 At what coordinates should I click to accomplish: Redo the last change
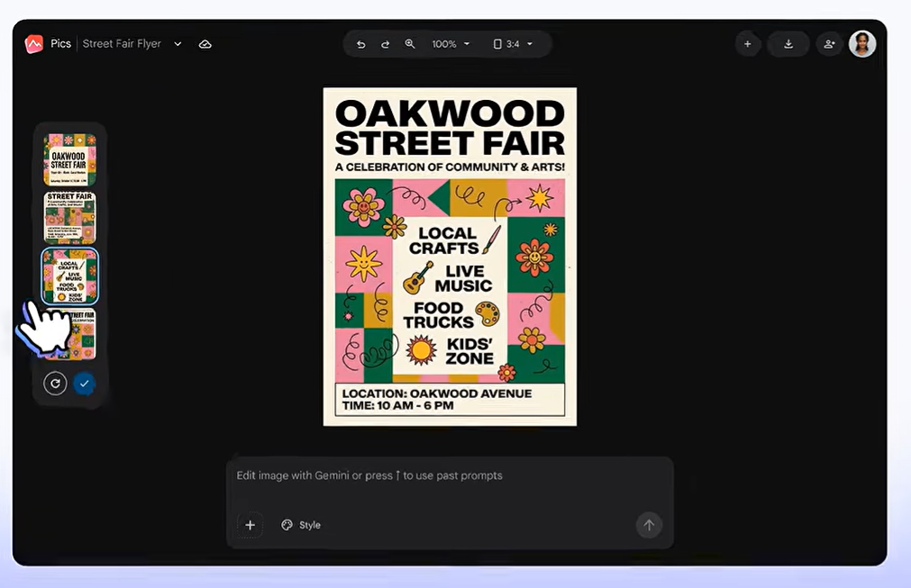tap(385, 44)
